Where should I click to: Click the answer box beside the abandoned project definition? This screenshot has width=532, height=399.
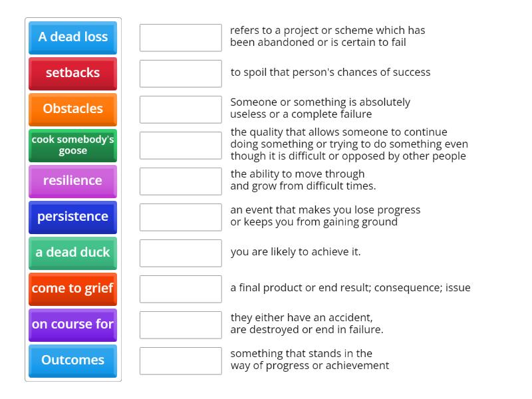pyautogui.click(x=180, y=37)
